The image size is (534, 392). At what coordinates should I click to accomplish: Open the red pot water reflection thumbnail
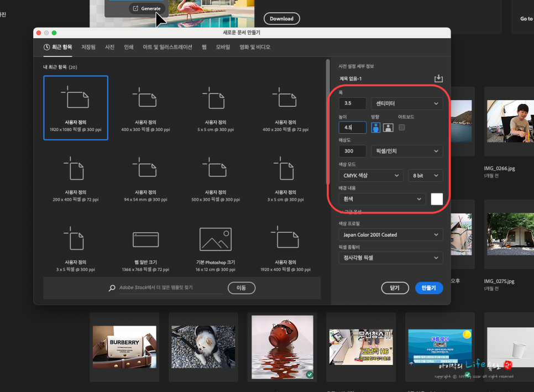282,347
